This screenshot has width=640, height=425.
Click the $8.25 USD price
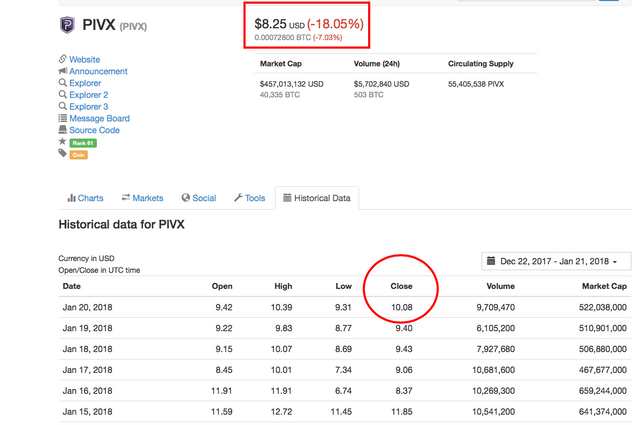280,24
